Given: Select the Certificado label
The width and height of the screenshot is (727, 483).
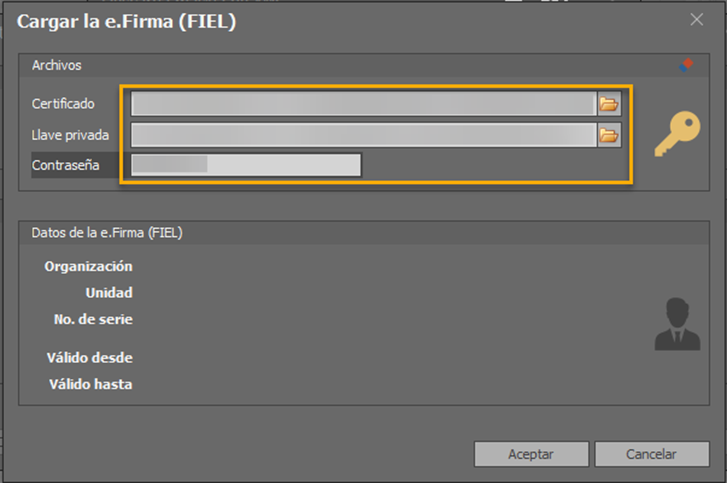Looking at the screenshot, I should 64,104.
